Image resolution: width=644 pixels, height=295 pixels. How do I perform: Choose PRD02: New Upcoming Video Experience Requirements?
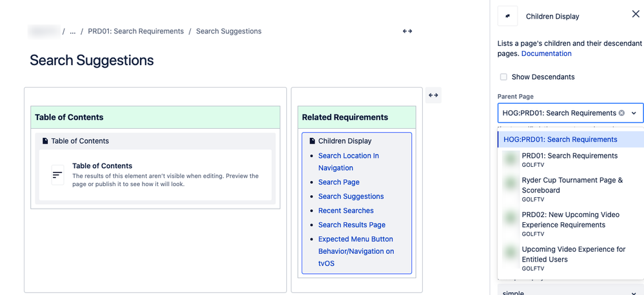[571, 224]
